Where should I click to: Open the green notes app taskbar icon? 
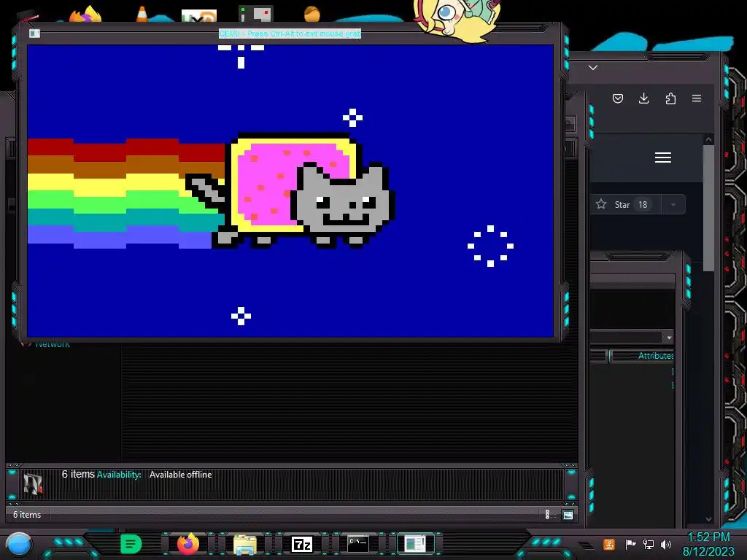[131, 544]
